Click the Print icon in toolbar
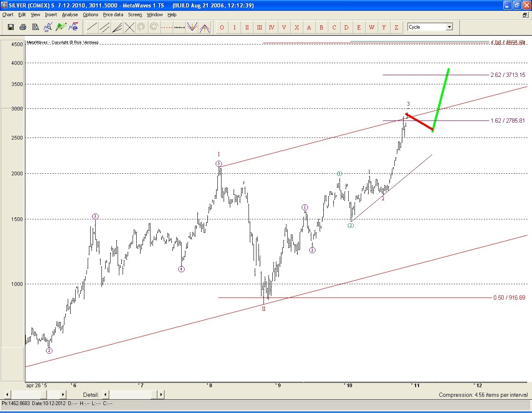Screen dimensions: 532x413 coord(23,27)
